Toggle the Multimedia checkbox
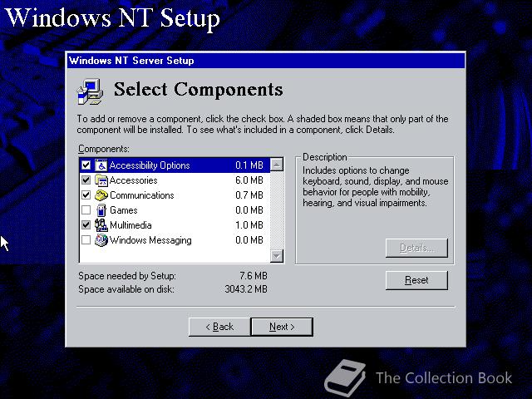 click(x=86, y=225)
